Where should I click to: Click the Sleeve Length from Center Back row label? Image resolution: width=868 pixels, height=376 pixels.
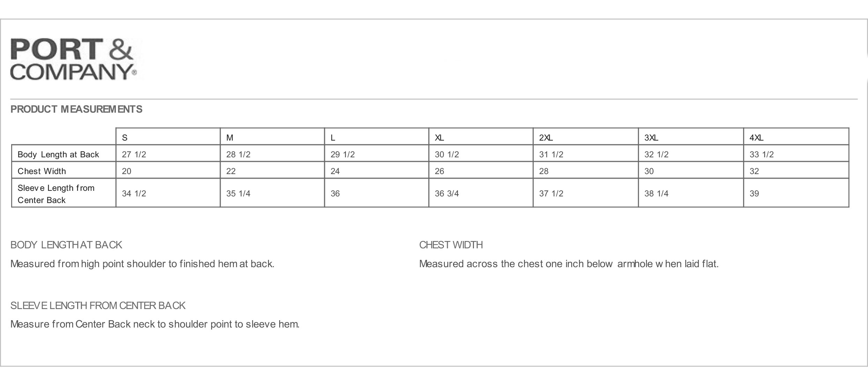coord(56,194)
